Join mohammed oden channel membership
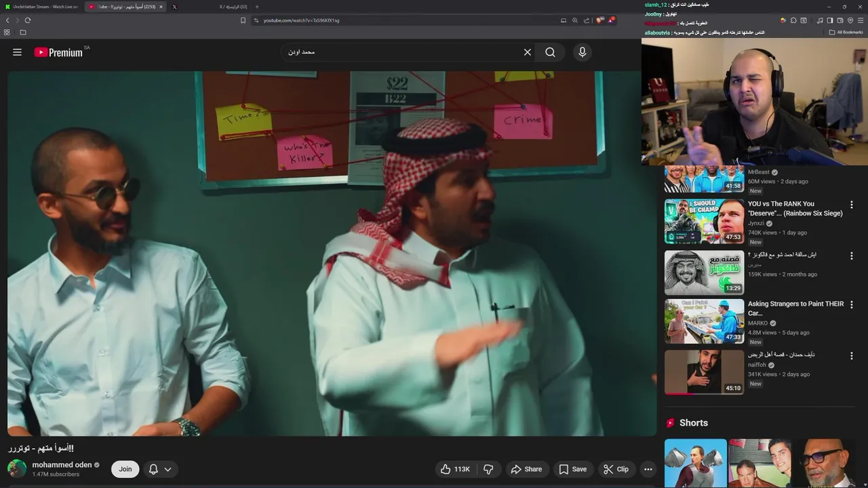The height and width of the screenshot is (488, 868). point(125,469)
